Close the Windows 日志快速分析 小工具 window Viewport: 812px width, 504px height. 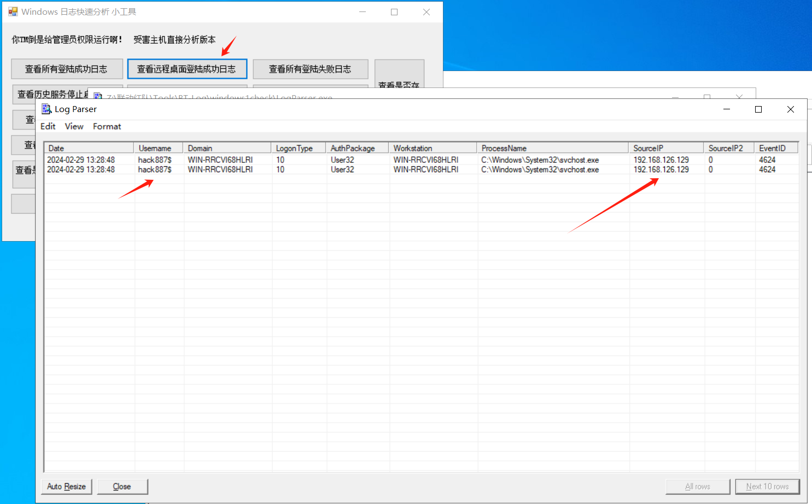click(427, 12)
